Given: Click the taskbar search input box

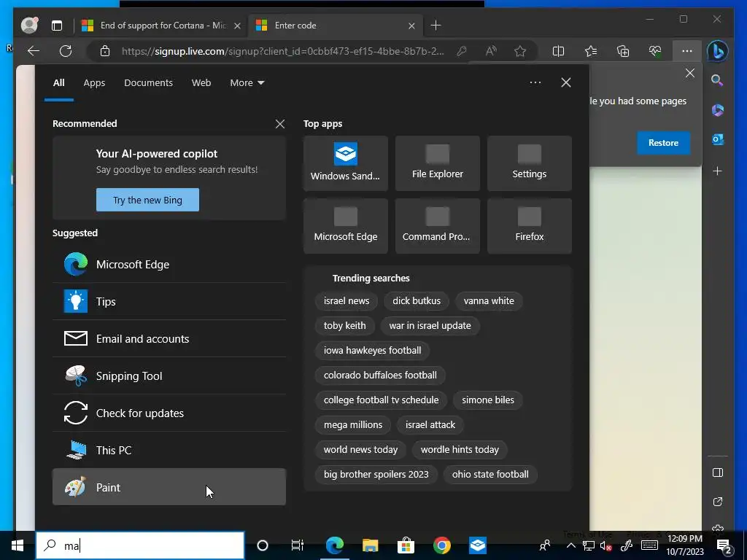Looking at the screenshot, I should click(140, 545).
